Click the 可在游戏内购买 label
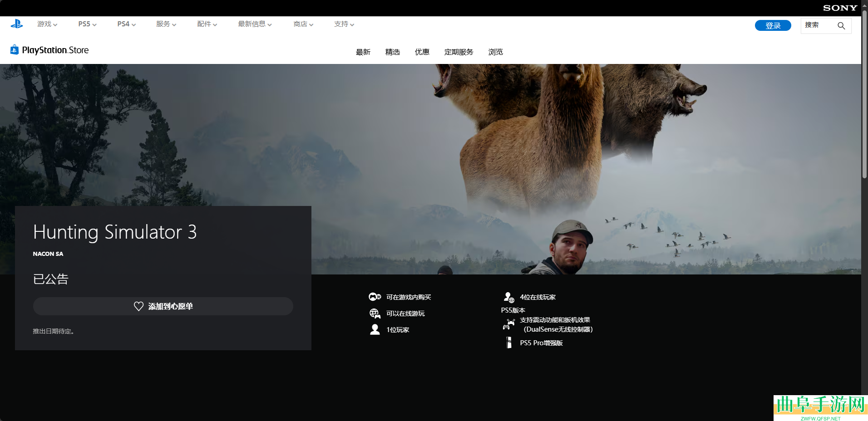Image resolution: width=868 pixels, height=421 pixels. click(409, 297)
